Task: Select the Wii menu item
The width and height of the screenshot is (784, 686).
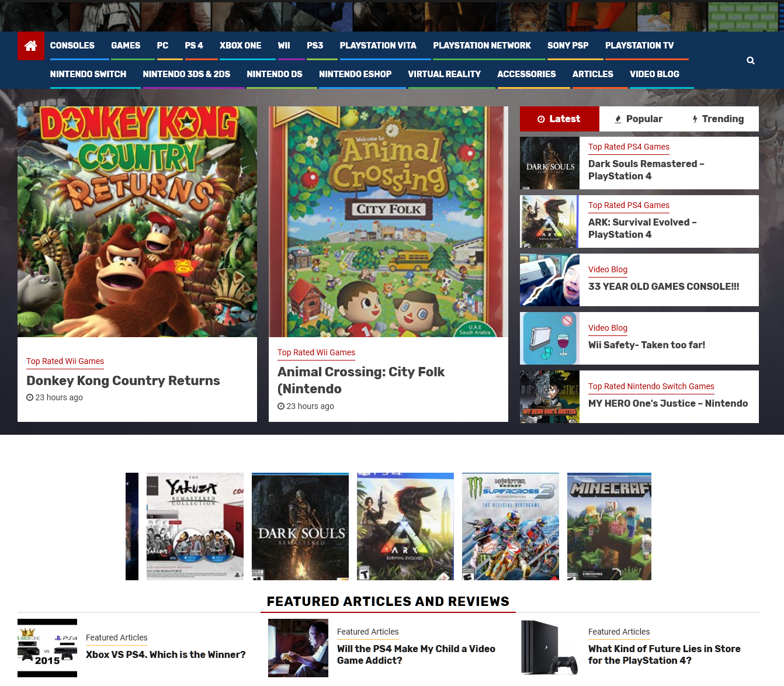Action: [x=284, y=46]
